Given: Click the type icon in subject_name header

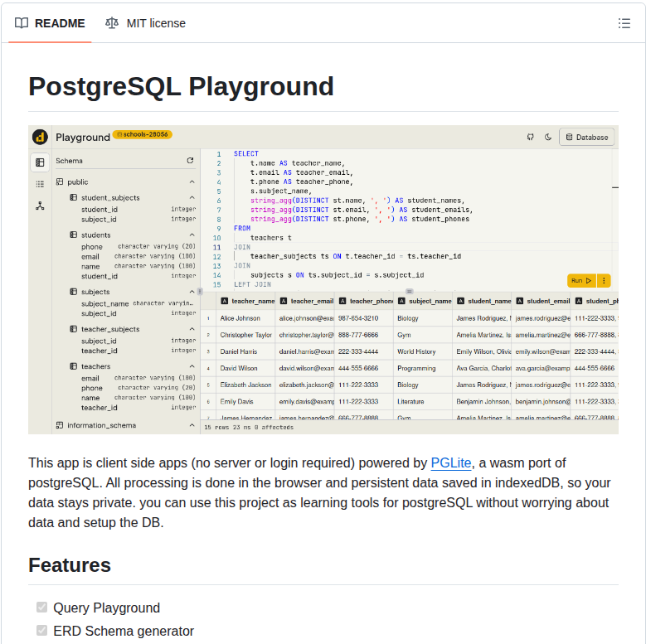Looking at the screenshot, I should tap(401, 301).
